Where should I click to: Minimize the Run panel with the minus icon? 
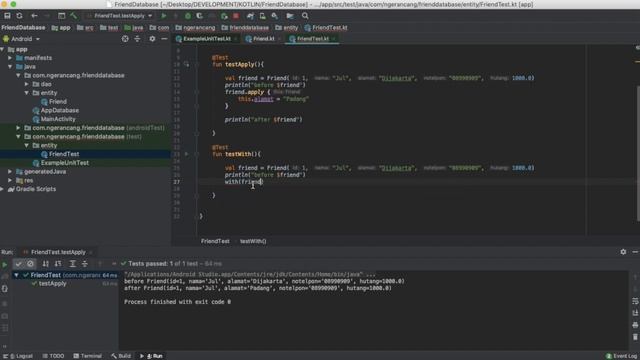[x=635, y=252]
